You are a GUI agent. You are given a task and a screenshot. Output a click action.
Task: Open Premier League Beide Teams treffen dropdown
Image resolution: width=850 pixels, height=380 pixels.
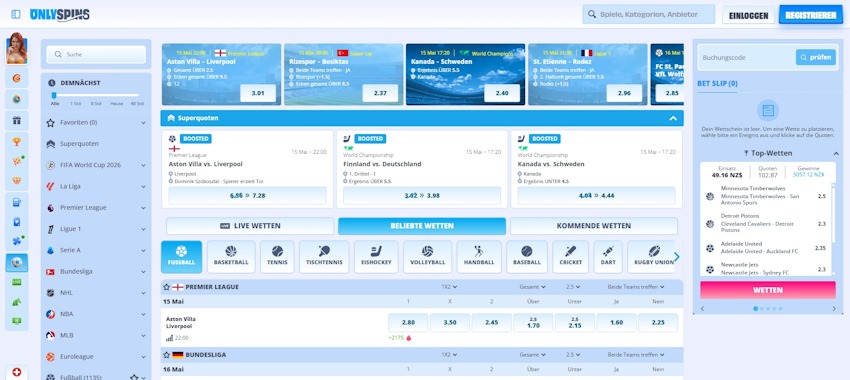point(636,287)
